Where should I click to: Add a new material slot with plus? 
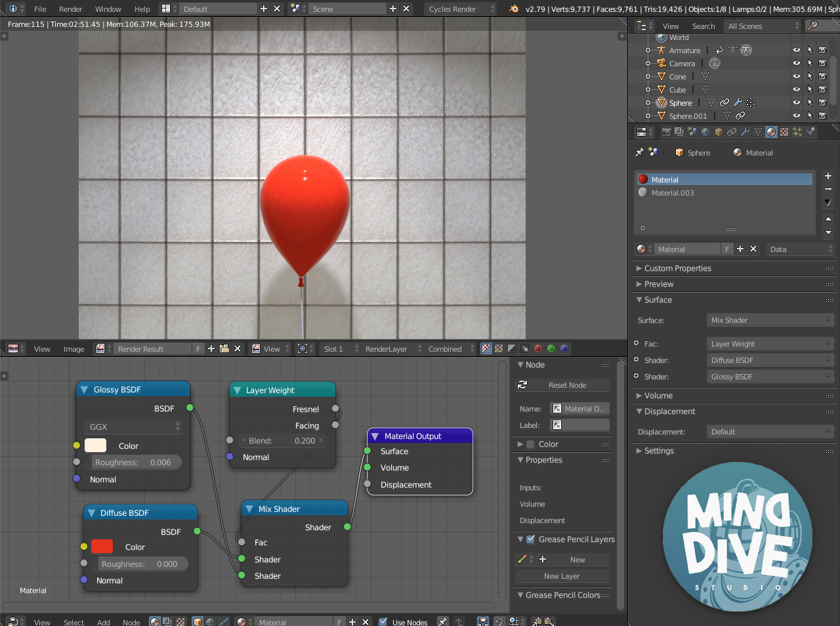tap(828, 176)
